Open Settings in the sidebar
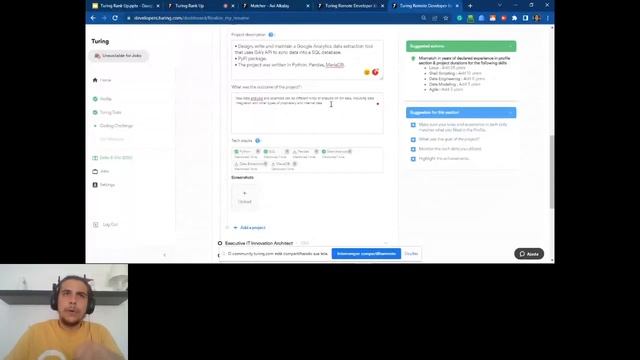Image resolution: width=640 pixels, height=360 pixels. click(104, 185)
